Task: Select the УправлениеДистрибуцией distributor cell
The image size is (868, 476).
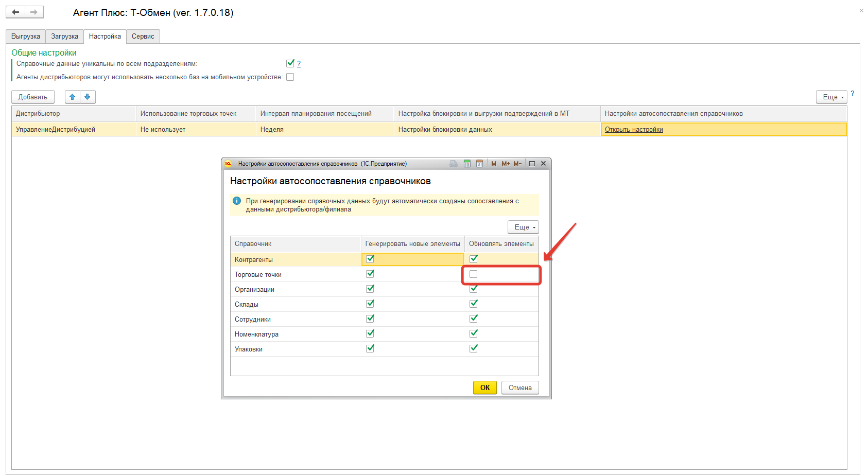Action: 74,129
